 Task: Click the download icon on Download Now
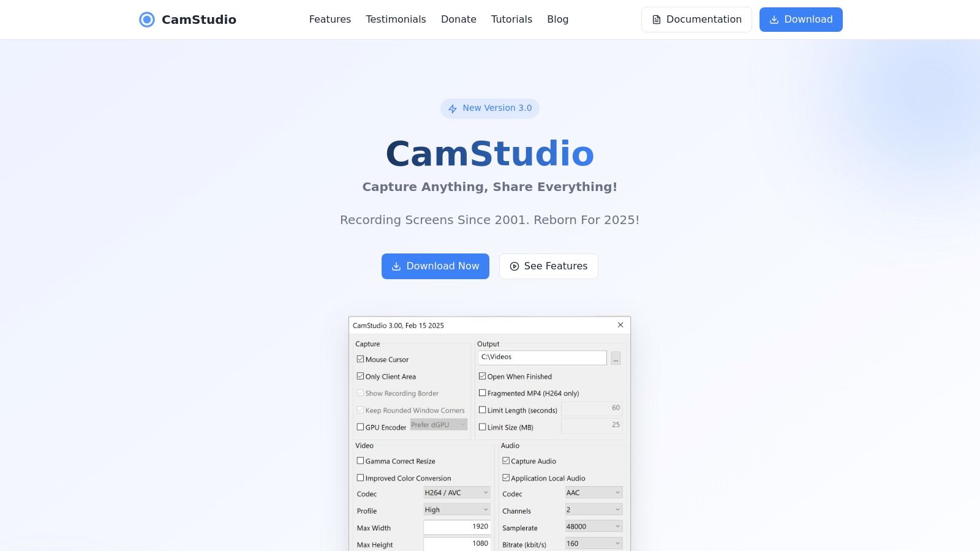397,266
